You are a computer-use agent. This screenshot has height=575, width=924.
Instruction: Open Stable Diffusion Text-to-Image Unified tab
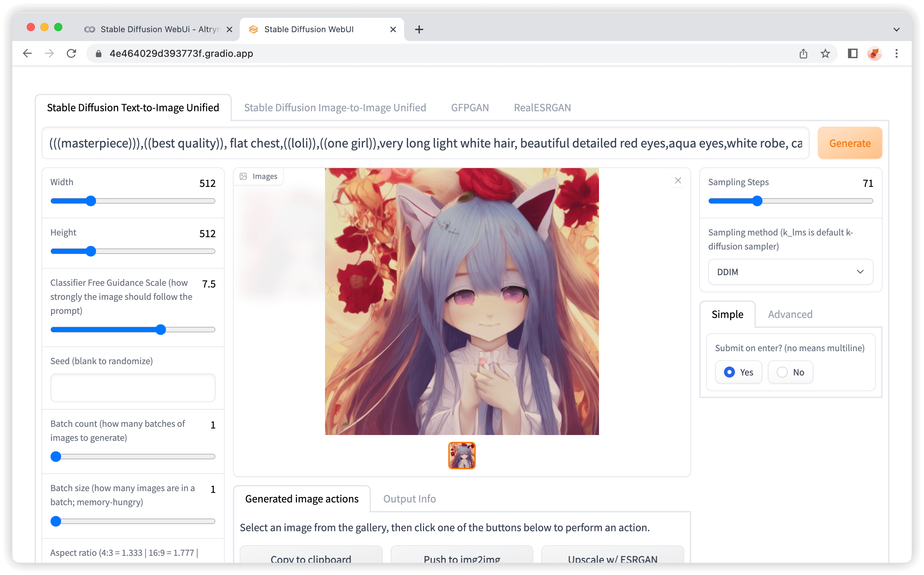coord(133,107)
